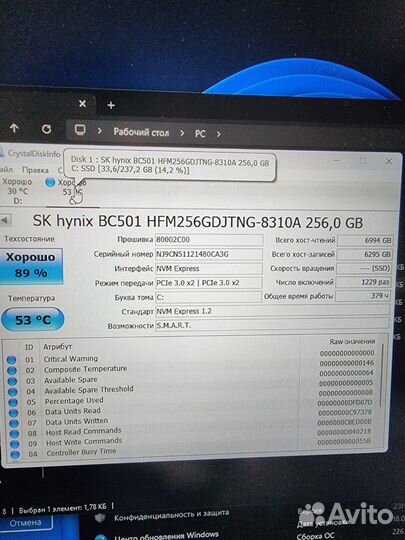This screenshot has width=405, height=540.
Task: Click the firmware field '80002C00'
Action: pyautogui.click(x=209, y=240)
